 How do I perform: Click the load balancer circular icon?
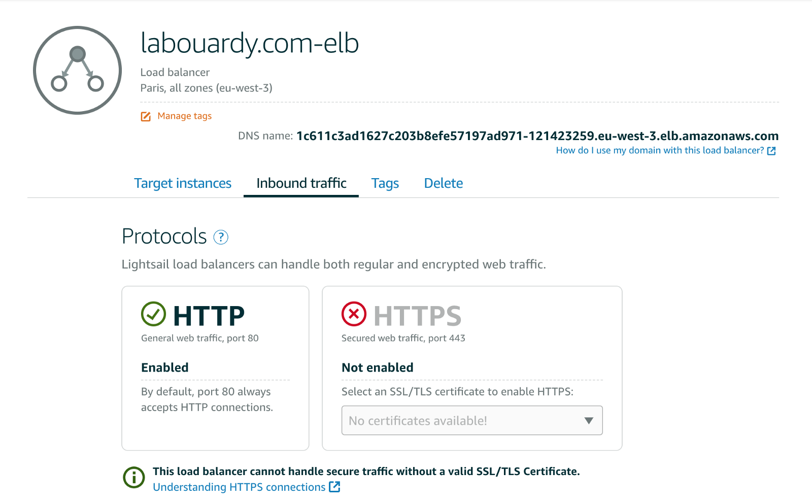(x=77, y=70)
